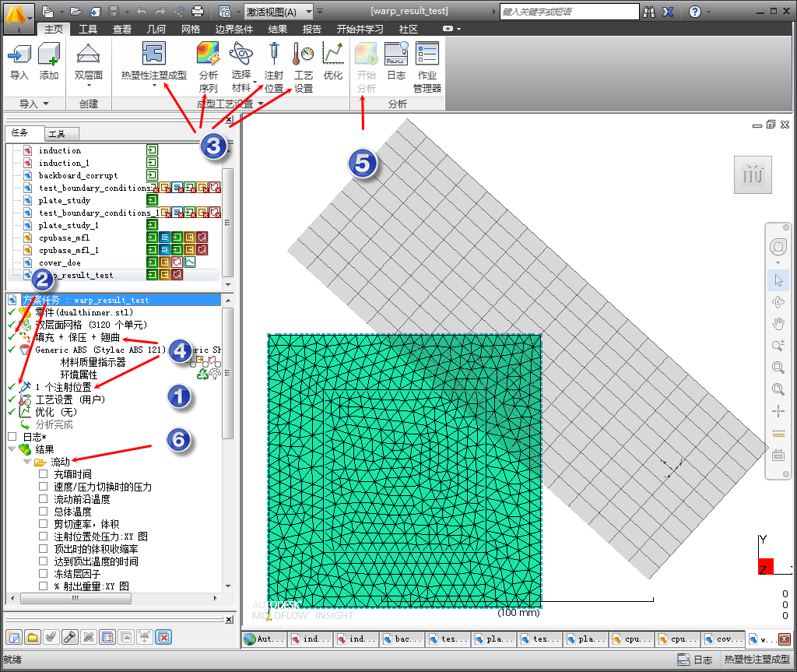Check the 流动前沿温度 result checkbox

(44, 498)
